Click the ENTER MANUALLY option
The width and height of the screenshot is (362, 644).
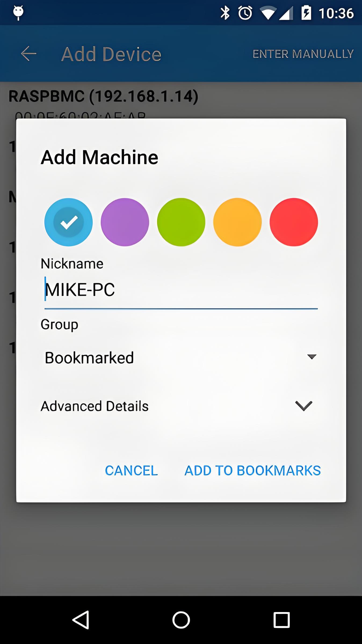click(x=303, y=54)
